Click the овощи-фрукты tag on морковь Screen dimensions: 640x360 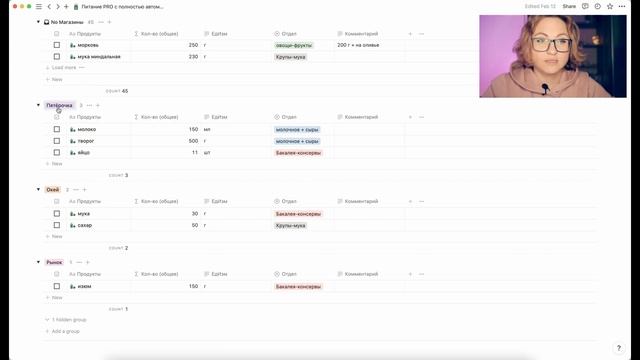(294, 45)
